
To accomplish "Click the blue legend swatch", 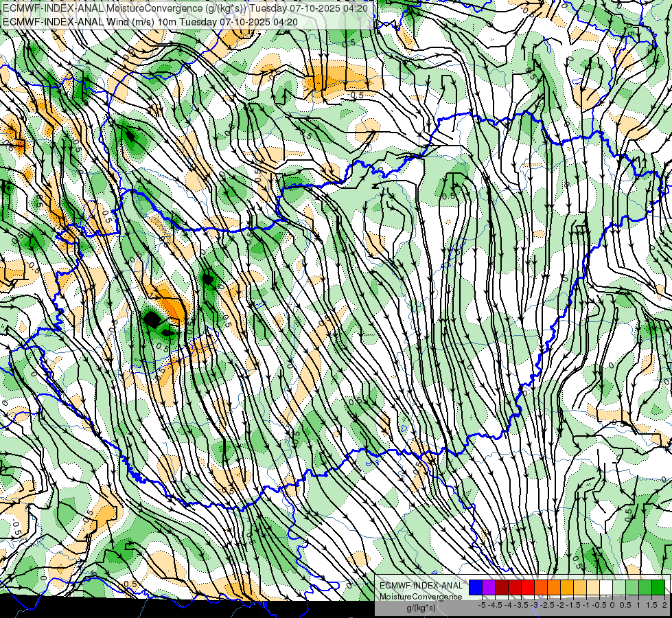I will (476, 587).
